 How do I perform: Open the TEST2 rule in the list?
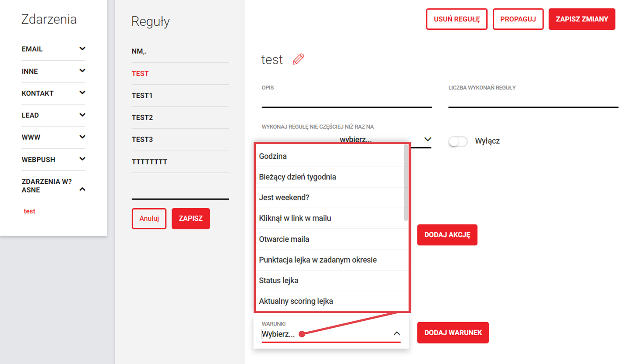[x=142, y=117]
